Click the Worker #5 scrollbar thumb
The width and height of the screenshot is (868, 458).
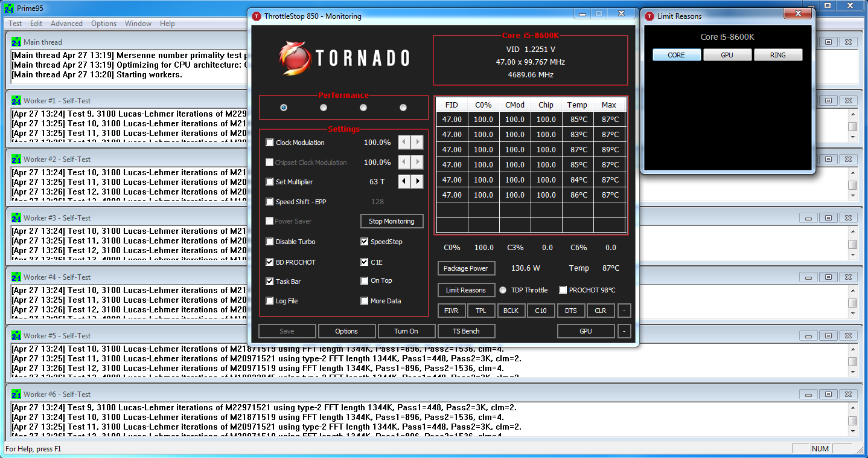point(852,361)
